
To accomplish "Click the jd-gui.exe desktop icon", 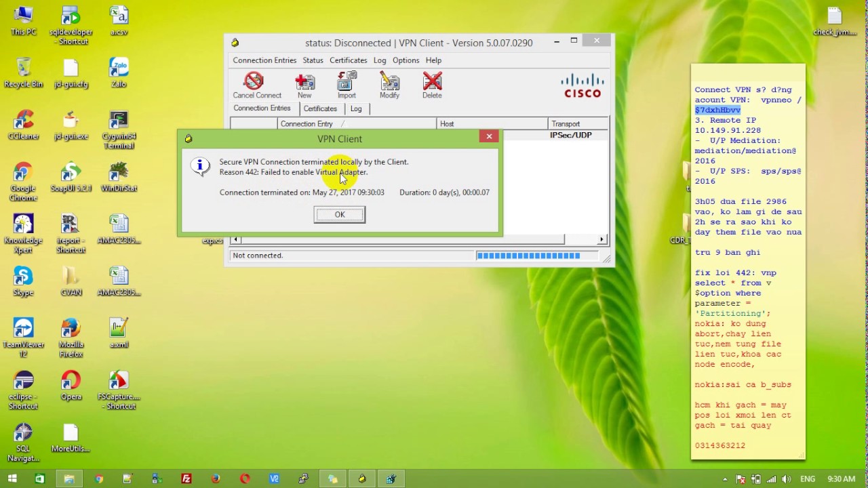I will [71, 125].
